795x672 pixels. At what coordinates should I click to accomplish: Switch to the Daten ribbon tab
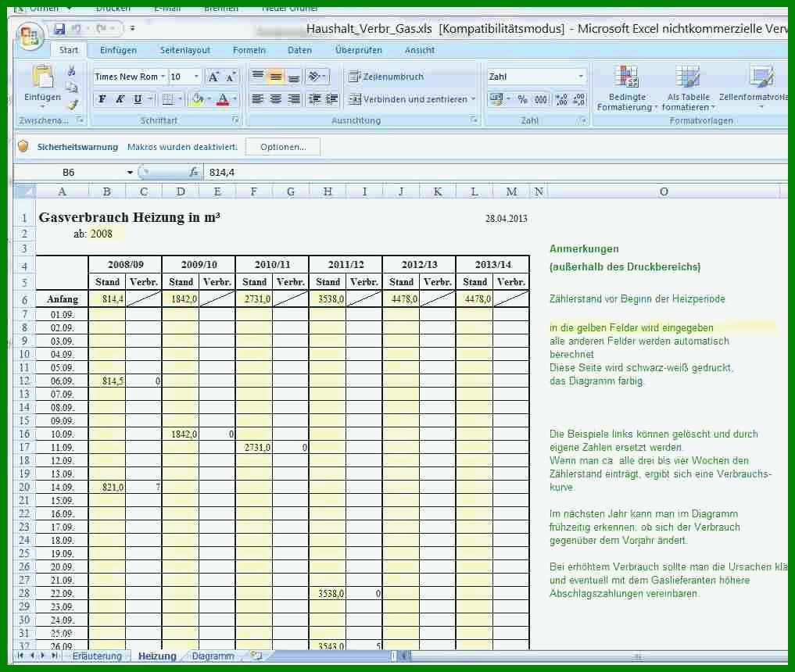click(299, 50)
